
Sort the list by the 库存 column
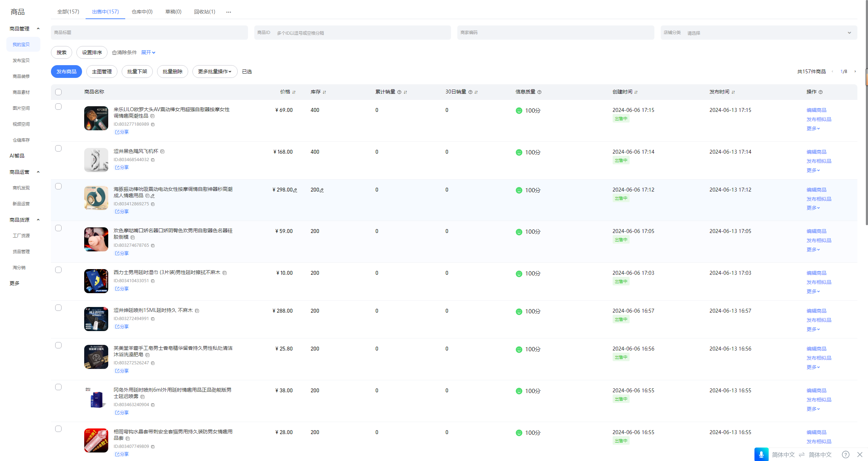[x=324, y=92]
